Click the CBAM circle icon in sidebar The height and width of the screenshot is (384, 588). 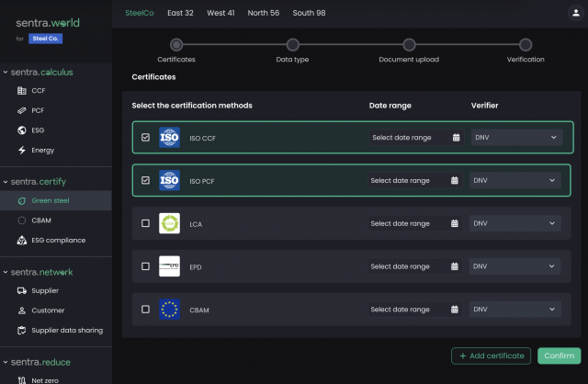[x=22, y=220]
